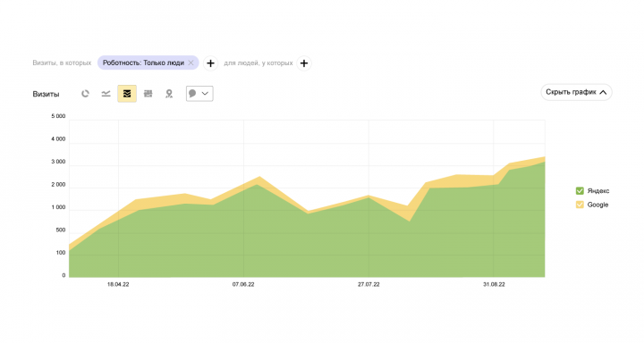
Task: Remove the 'Роботность: Только люди' filter
Action: coord(191,63)
